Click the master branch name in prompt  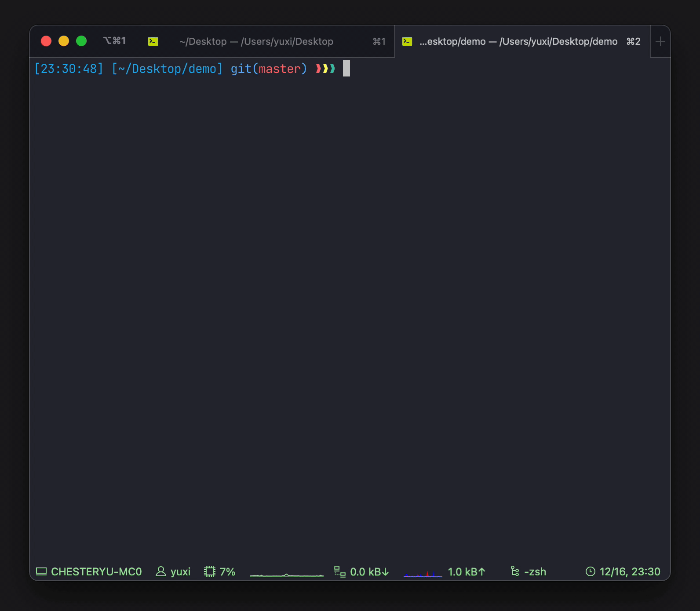tap(279, 69)
